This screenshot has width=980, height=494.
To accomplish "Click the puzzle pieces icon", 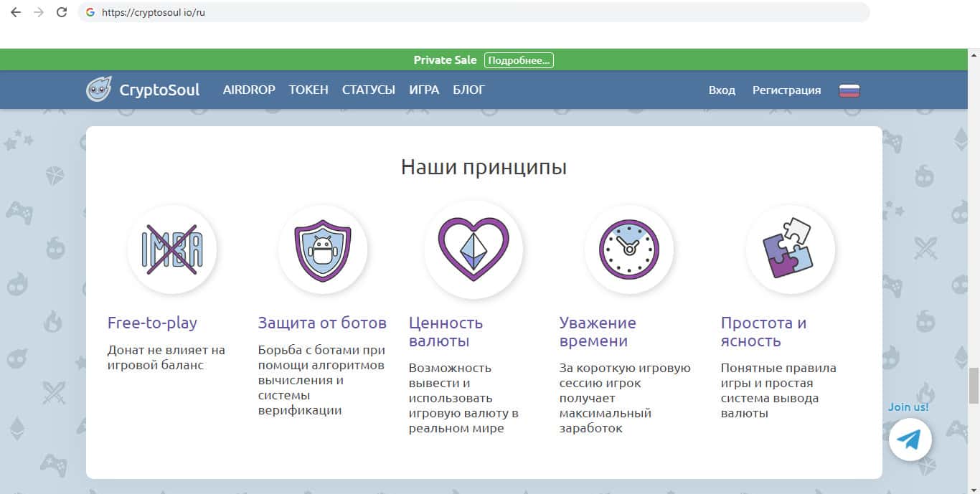I will tap(790, 250).
